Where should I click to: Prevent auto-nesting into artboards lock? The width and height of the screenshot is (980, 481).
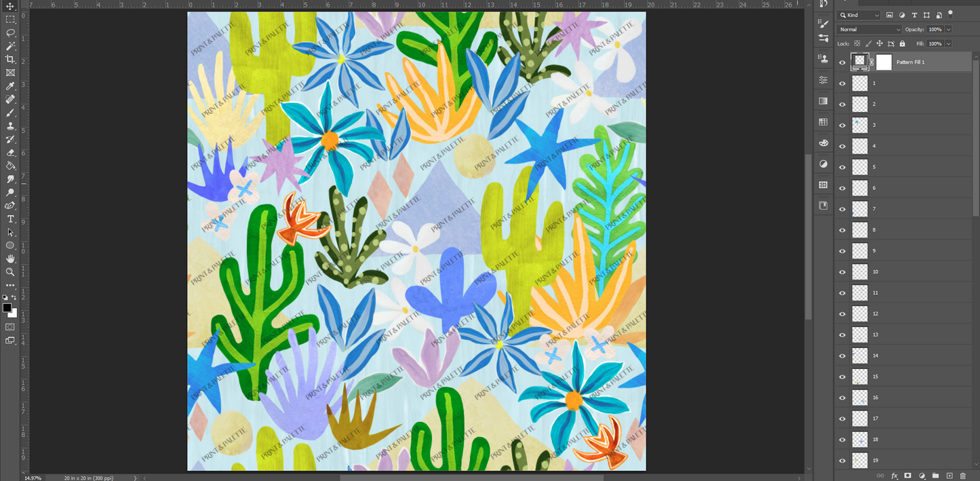(x=890, y=43)
